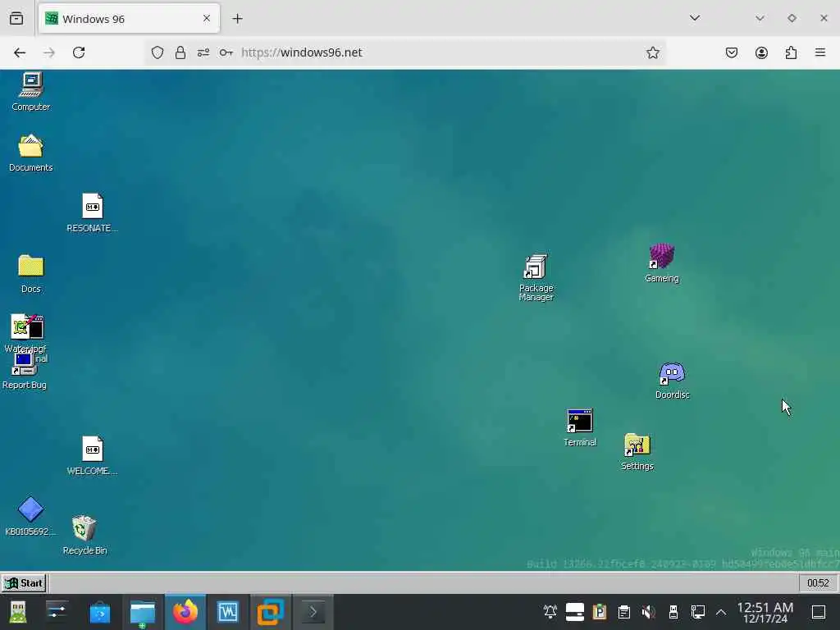This screenshot has width=840, height=630.
Task: Launch the Terminal shortcut
Action: pyautogui.click(x=580, y=427)
